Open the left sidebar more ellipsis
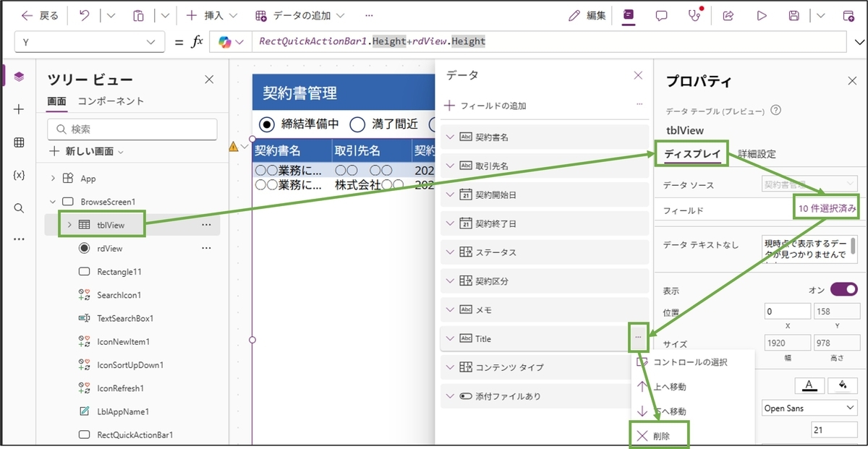The width and height of the screenshot is (868, 449). point(19,239)
